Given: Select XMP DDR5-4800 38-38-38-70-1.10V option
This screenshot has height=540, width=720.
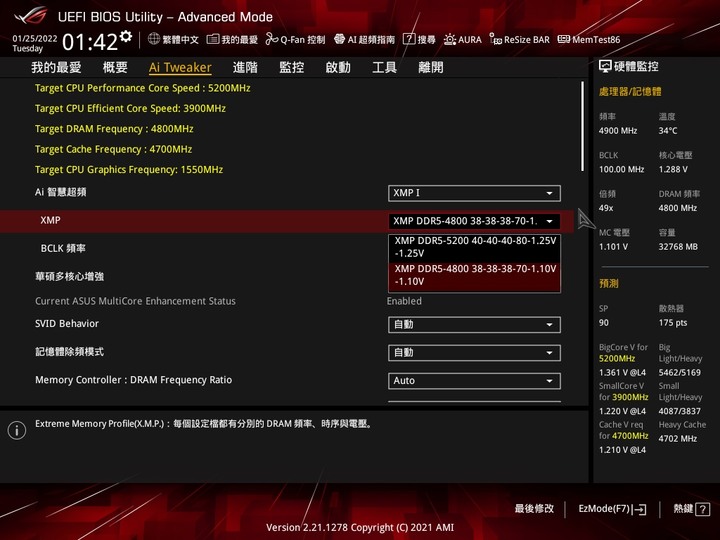Looking at the screenshot, I should (x=474, y=275).
